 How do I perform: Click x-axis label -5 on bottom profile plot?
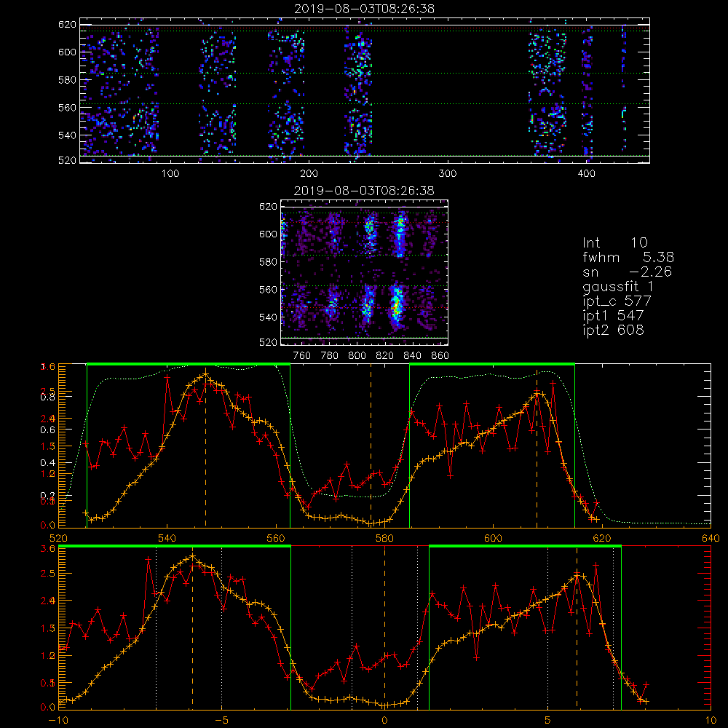(221, 721)
